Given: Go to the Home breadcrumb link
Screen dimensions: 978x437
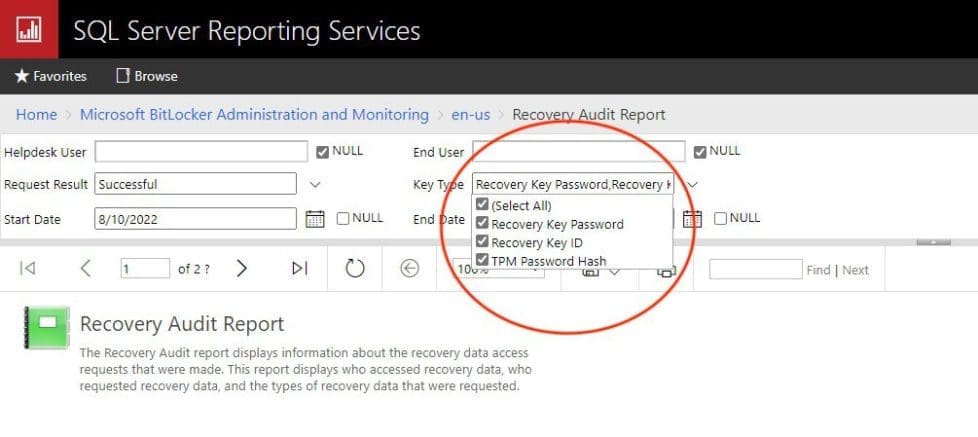Looking at the screenshot, I should coord(36,114).
